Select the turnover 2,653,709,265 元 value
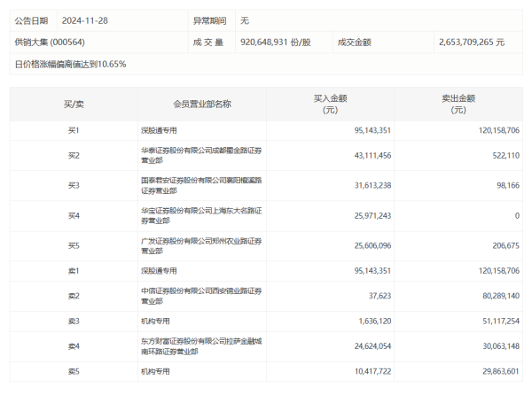The image size is (532, 395). tap(471, 42)
